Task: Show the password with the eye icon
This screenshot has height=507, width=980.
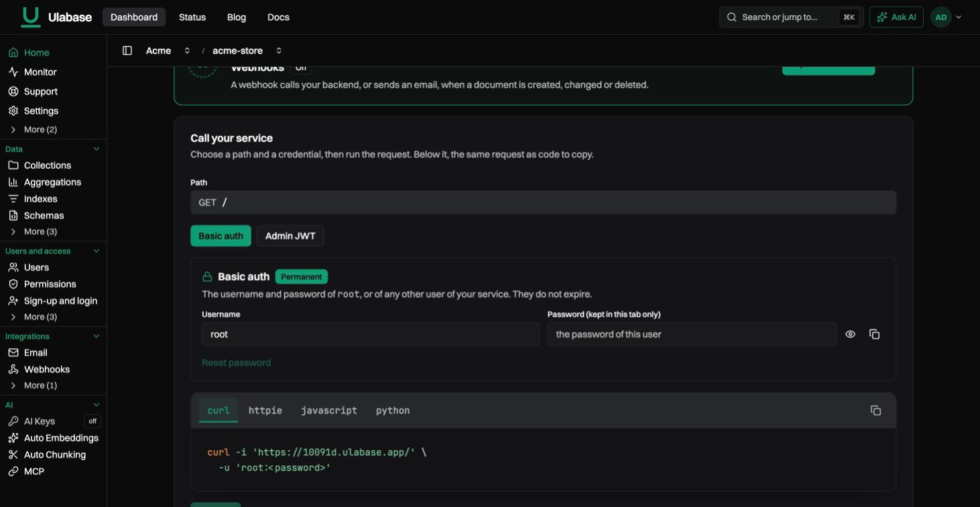Action: 850,334
